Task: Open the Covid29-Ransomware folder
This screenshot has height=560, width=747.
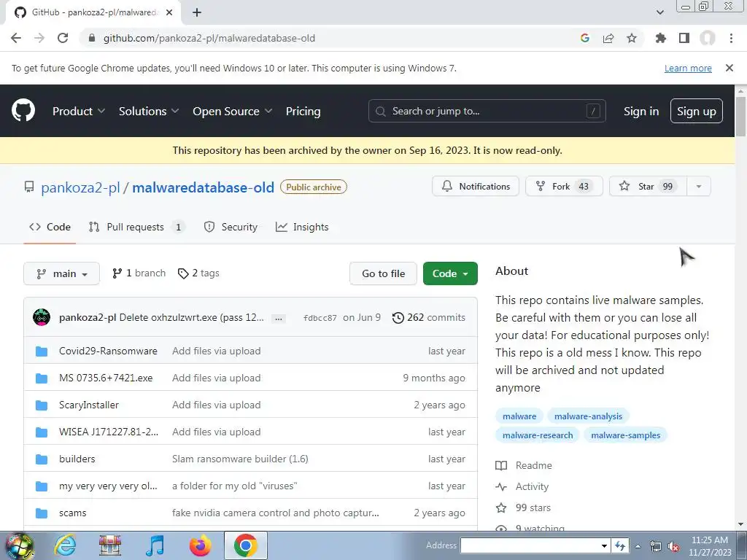Action: (x=108, y=351)
